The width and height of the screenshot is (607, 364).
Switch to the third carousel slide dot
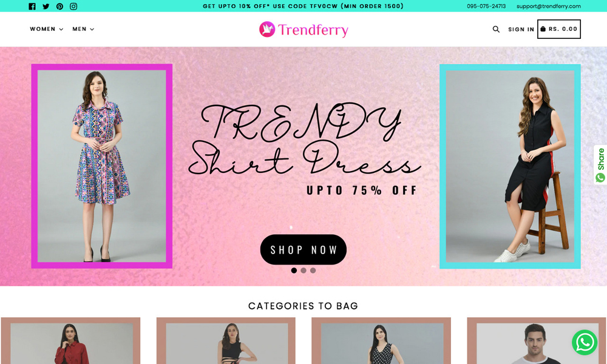(313, 271)
